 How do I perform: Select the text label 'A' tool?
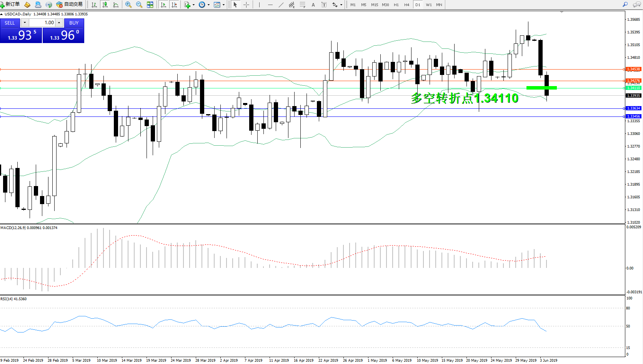[313, 5]
